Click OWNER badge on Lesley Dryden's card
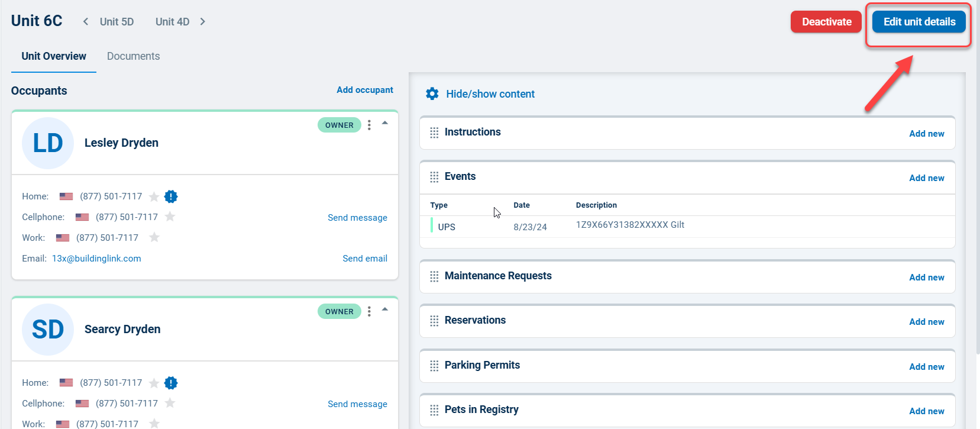The width and height of the screenshot is (980, 429). pos(339,125)
